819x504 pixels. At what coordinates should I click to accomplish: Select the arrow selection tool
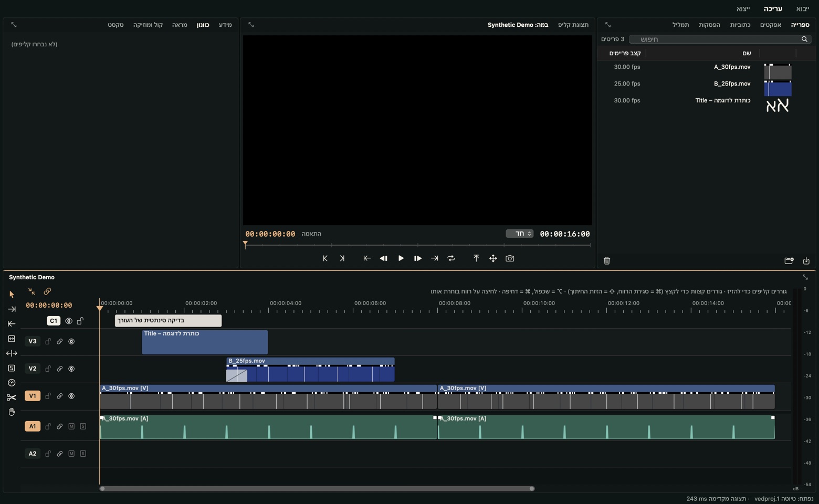12,295
